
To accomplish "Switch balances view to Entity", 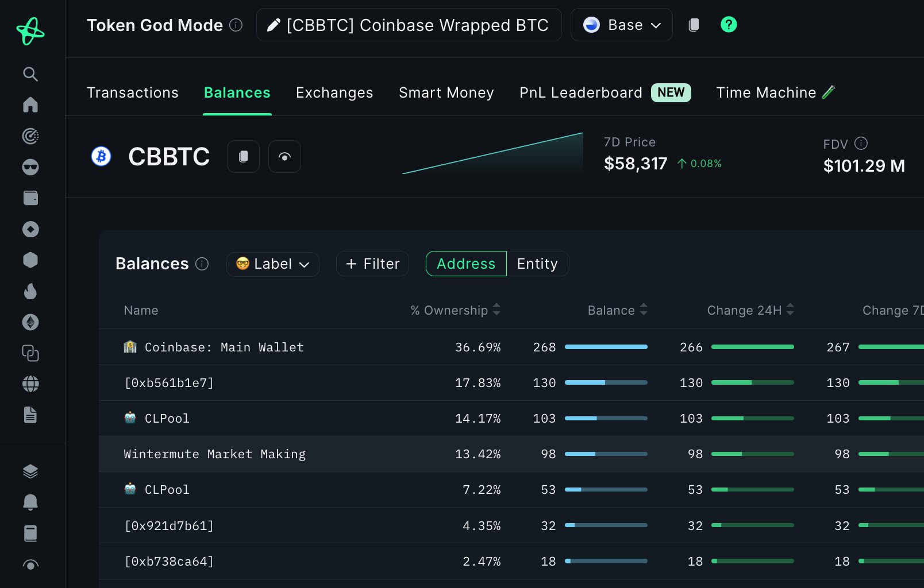I will [x=537, y=264].
